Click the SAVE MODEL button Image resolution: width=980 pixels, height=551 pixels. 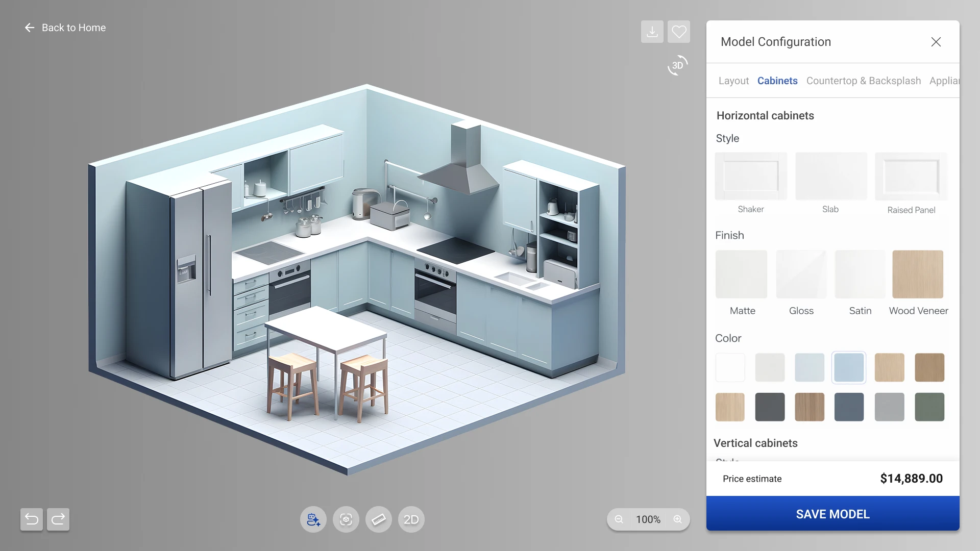point(832,514)
